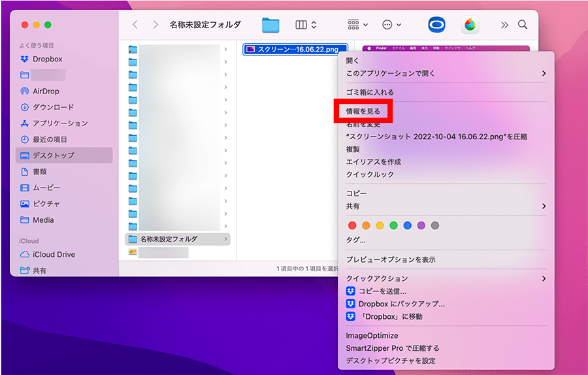Open AirDrop in the sidebar
The height and width of the screenshot is (375, 588).
click(46, 91)
